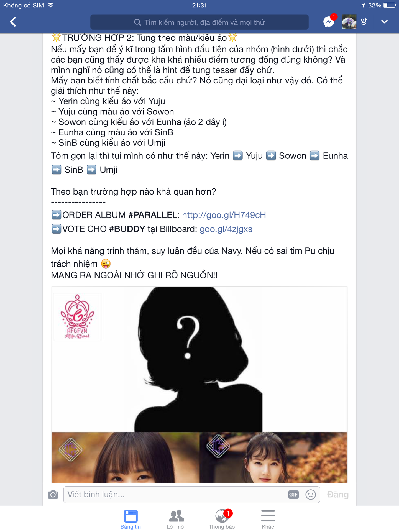Tap the camera icon to attach photo
The height and width of the screenshot is (532, 399).
tap(53, 495)
